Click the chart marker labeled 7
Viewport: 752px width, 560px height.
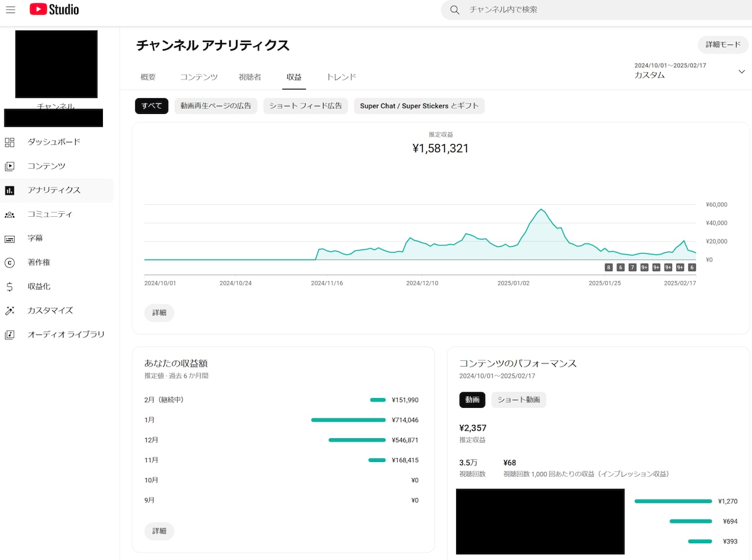(632, 267)
